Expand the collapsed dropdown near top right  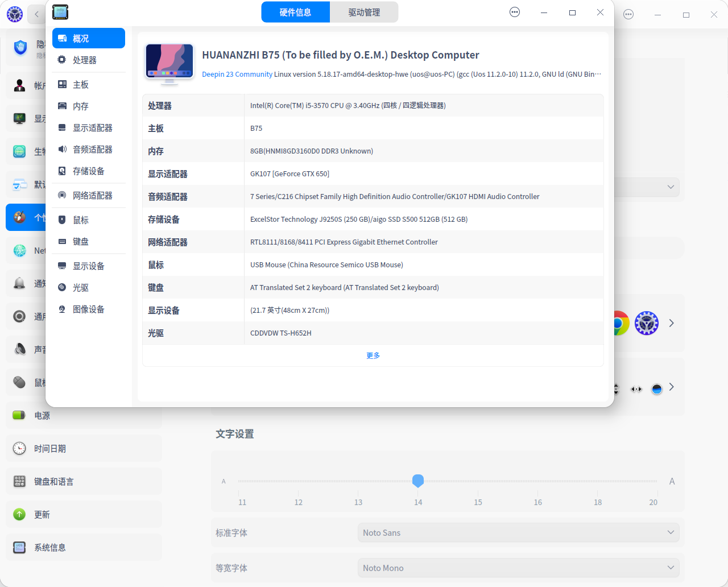(x=671, y=187)
